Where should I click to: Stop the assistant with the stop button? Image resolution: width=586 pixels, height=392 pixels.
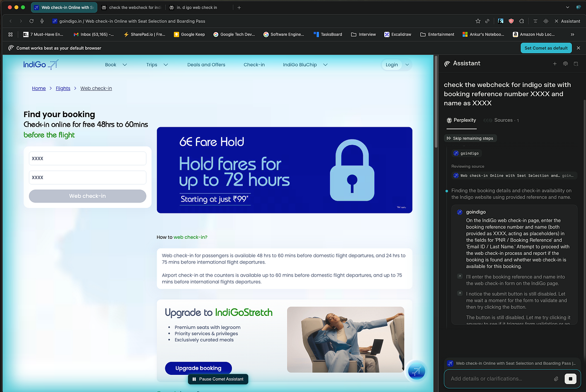tap(570, 379)
